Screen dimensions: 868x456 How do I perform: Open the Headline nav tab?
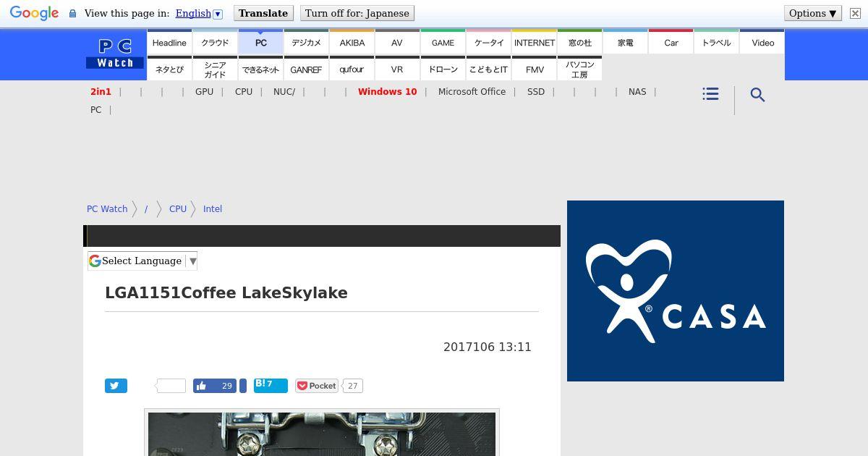(x=169, y=42)
